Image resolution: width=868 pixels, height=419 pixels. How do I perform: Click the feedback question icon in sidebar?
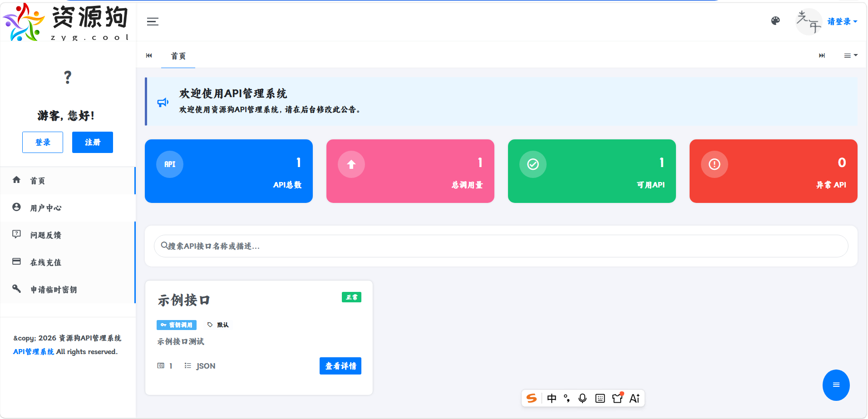pos(16,234)
